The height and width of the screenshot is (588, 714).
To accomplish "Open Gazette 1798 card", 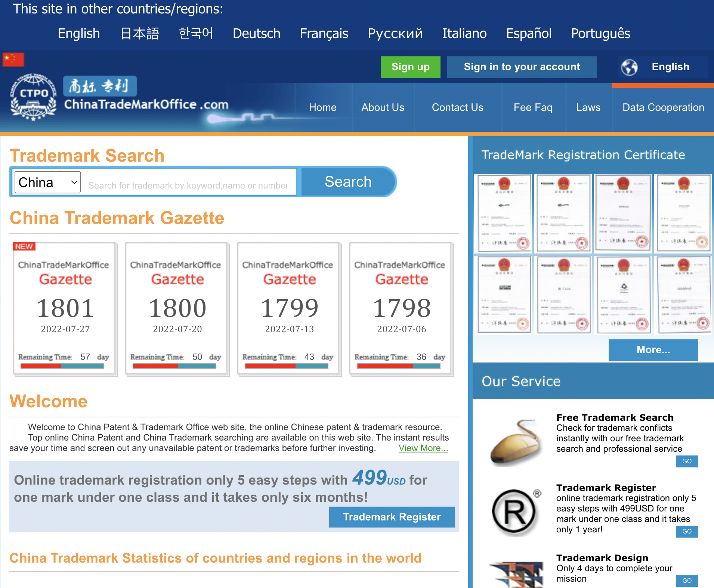I will (401, 309).
